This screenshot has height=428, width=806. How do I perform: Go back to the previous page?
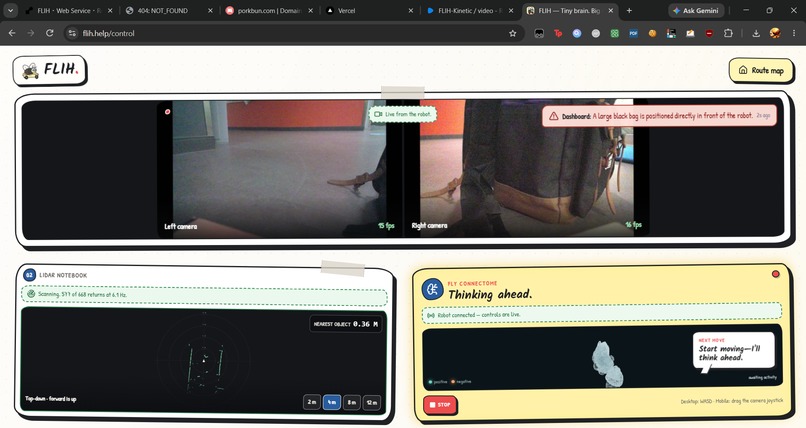[12, 33]
